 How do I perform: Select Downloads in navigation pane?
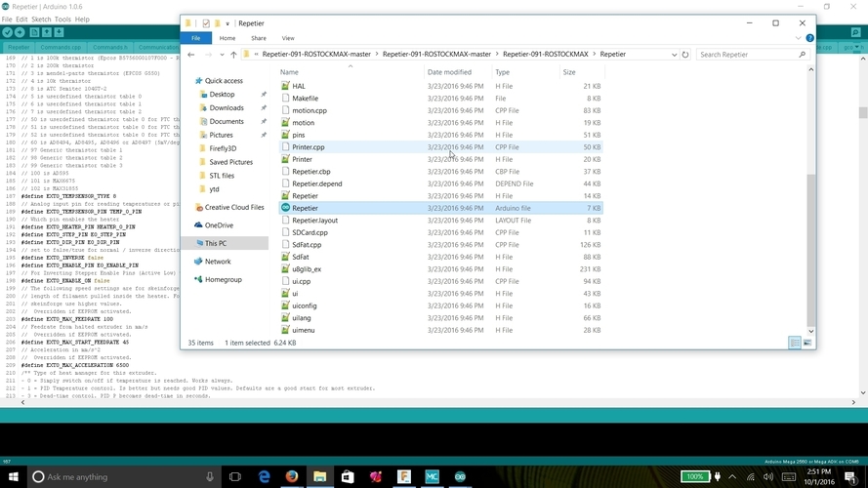point(227,108)
